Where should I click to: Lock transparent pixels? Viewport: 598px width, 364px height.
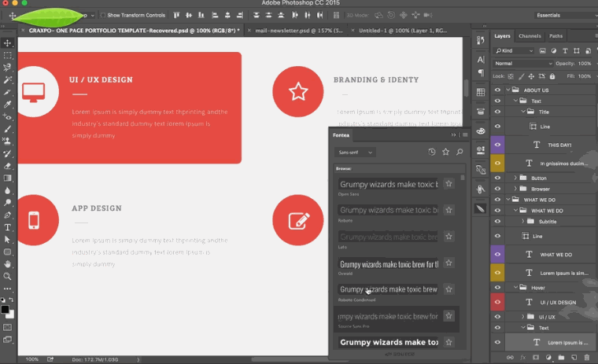pyautogui.click(x=511, y=76)
